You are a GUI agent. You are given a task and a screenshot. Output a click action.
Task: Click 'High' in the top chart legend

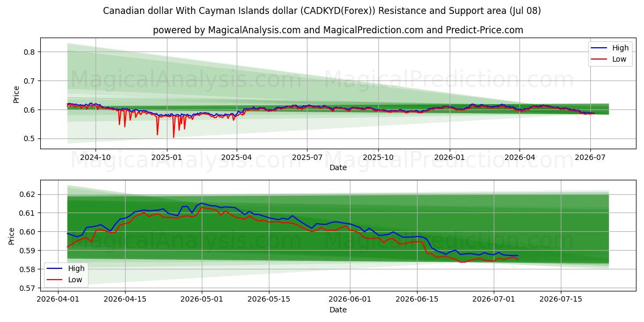tap(620, 48)
